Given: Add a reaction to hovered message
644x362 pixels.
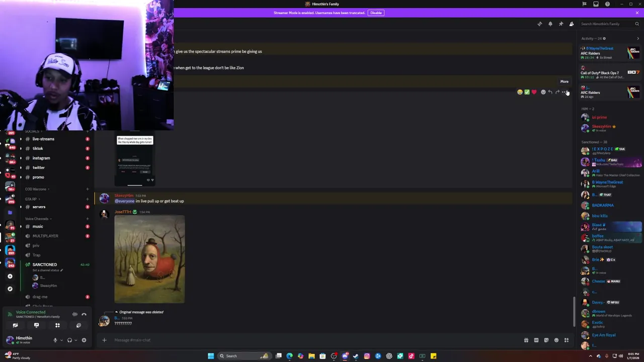Looking at the screenshot, I should point(543,92).
